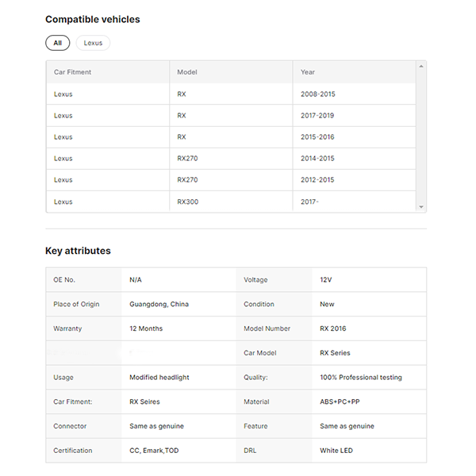The width and height of the screenshot is (476, 476).
Task: Click the Car Fitment column header
Action: click(72, 72)
